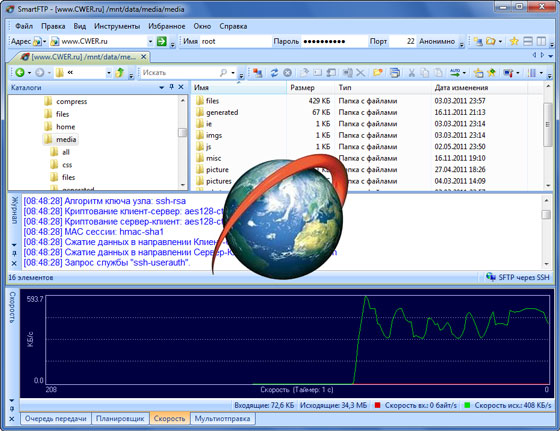Close the Каталоги panel
Image resolution: width=560 pixels, height=431 pixels.
181,87
